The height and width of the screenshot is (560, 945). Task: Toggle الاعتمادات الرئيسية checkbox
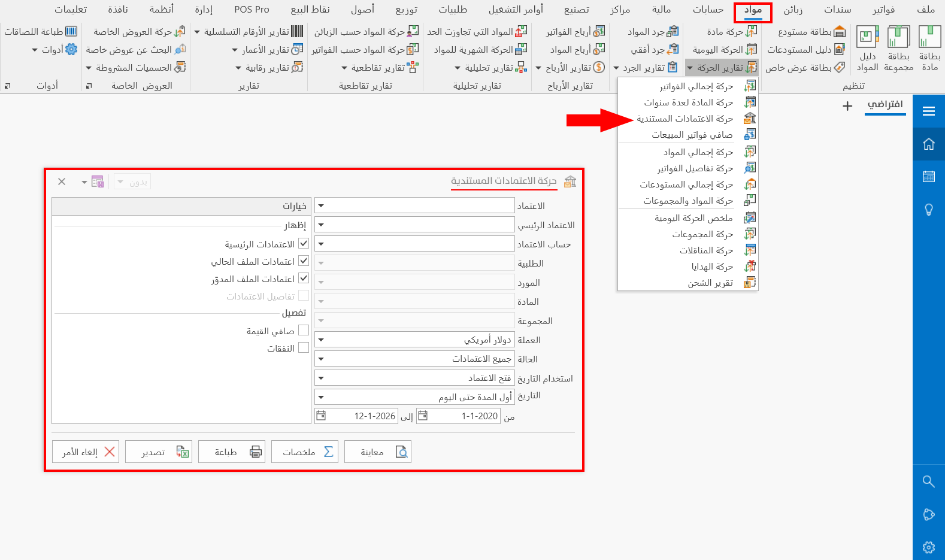304,244
